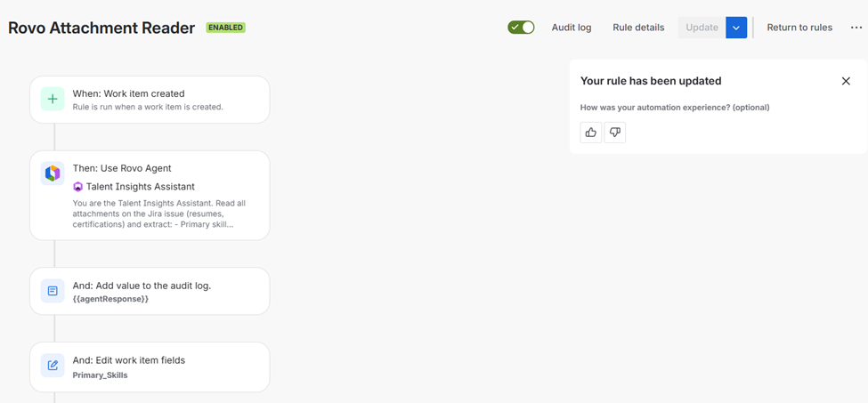Select the 'When: Work item created' trigger card
This screenshot has width=868, height=403.
[160, 100]
